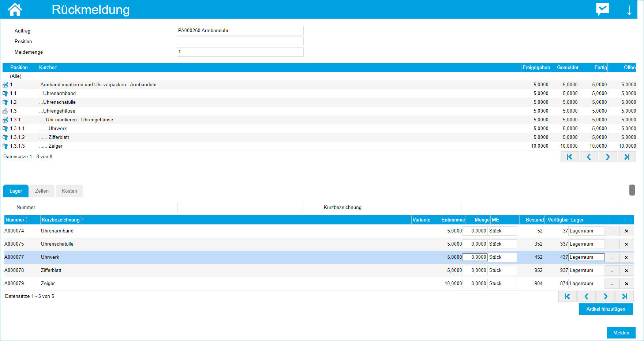
Task: Jump to last page of Lager table
Action: coord(625,296)
